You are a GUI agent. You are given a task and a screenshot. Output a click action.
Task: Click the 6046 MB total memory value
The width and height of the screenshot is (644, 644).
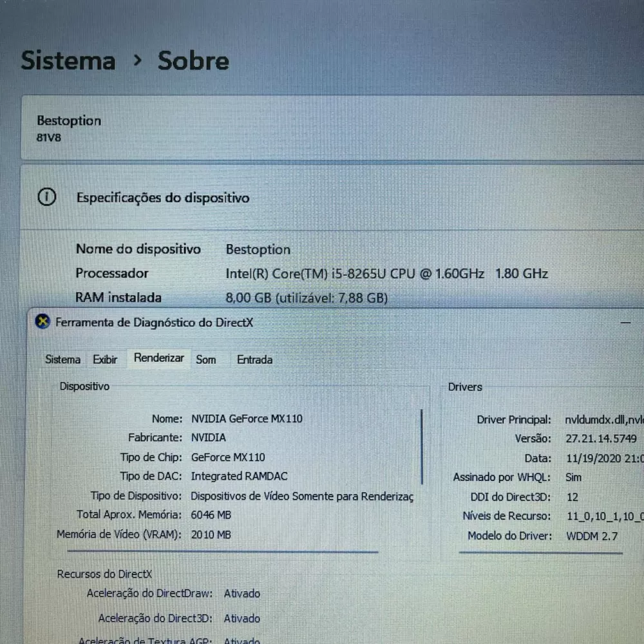tap(211, 515)
